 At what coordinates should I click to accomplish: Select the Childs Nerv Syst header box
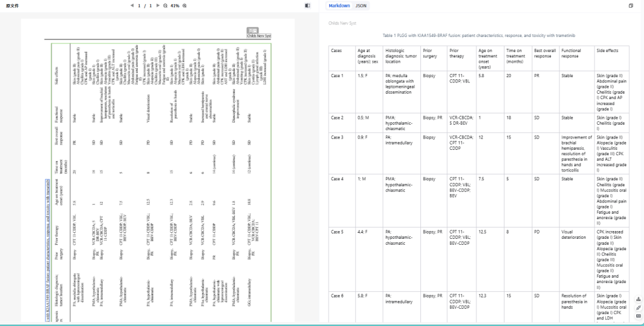[259, 36]
